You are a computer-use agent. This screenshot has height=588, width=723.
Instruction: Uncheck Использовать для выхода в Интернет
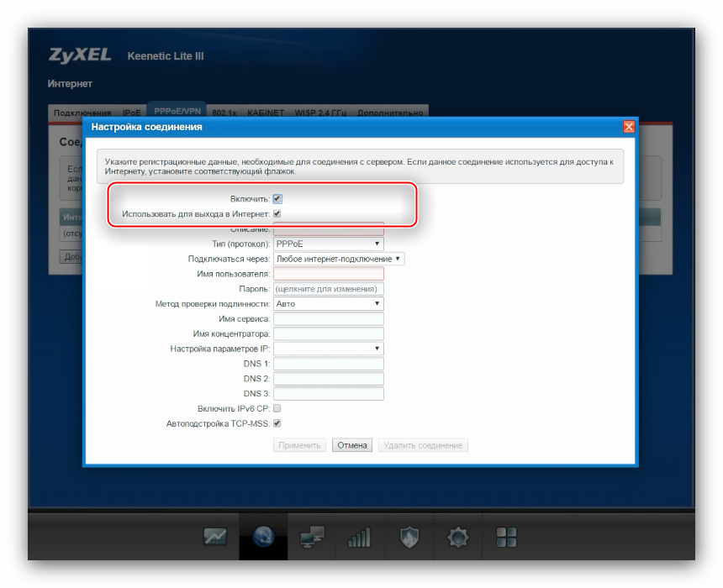click(x=277, y=214)
